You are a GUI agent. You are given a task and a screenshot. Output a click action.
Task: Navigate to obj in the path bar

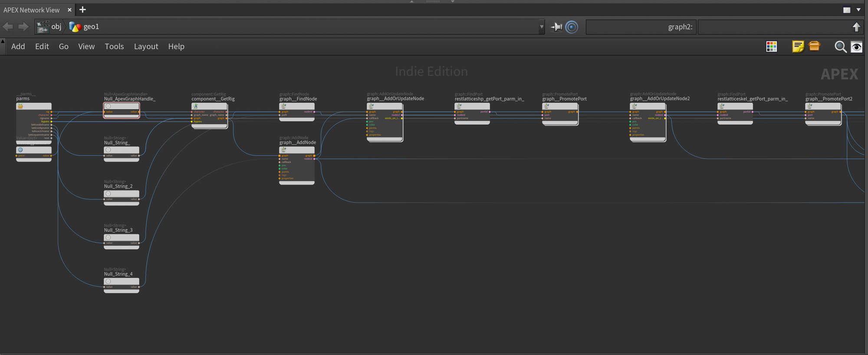point(56,27)
